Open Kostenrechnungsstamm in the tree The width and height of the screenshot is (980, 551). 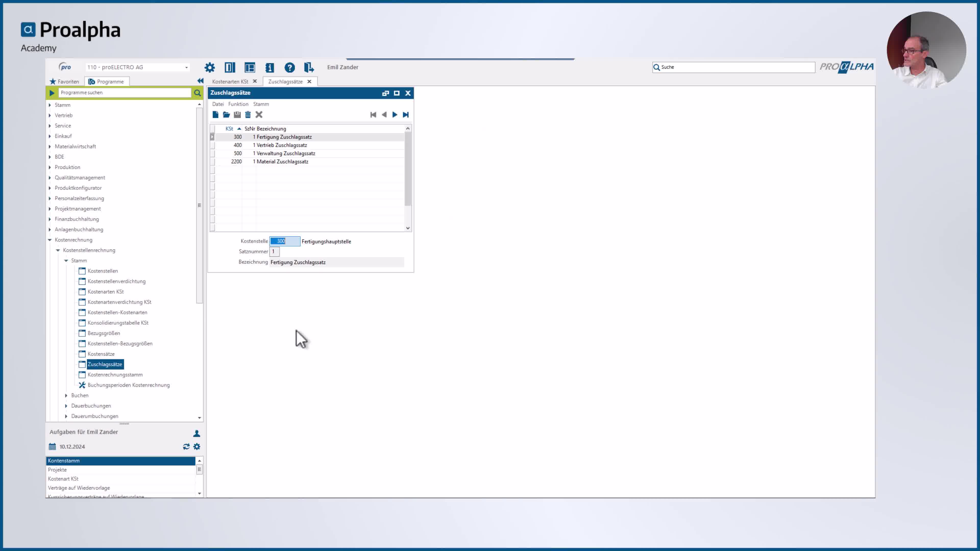coord(115,374)
